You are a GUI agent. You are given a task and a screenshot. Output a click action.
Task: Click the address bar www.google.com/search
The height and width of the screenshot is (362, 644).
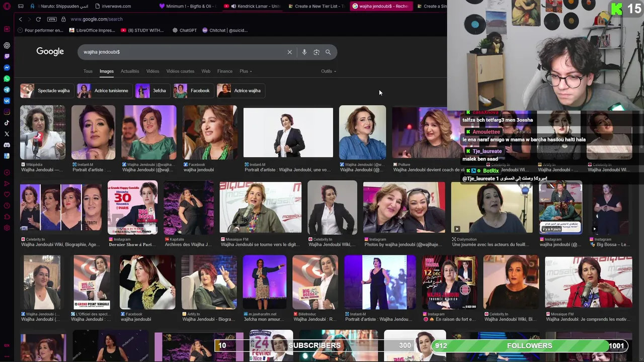pyautogui.click(x=97, y=19)
